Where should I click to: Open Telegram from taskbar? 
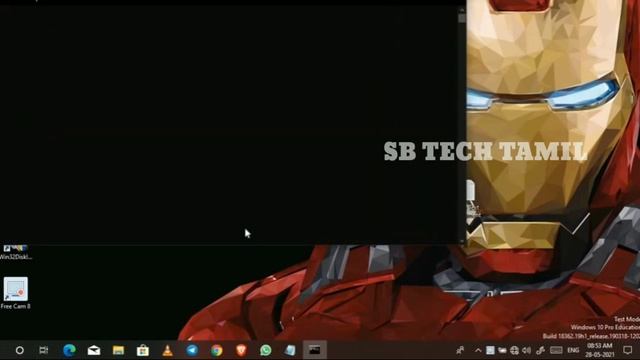pos(192,350)
